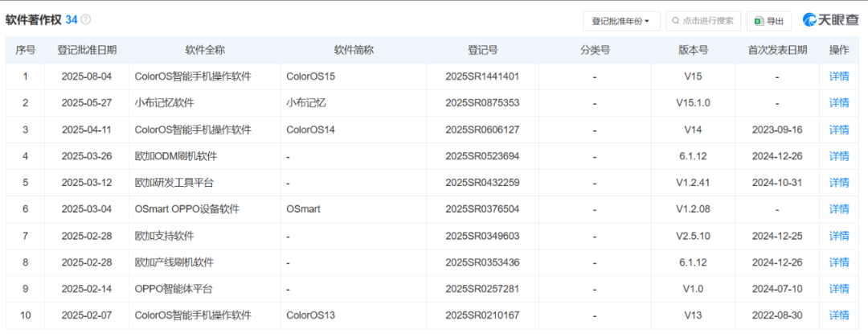The height and width of the screenshot is (334, 868).
Task: Click the first publication date 2024-10-31
Action: point(777,183)
